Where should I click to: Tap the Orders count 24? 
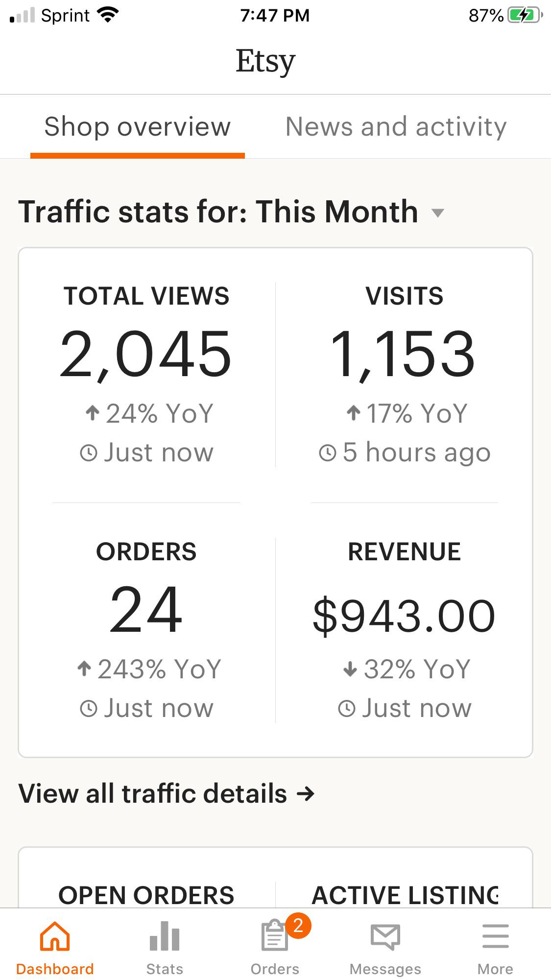pyautogui.click(x=146, y=610)
